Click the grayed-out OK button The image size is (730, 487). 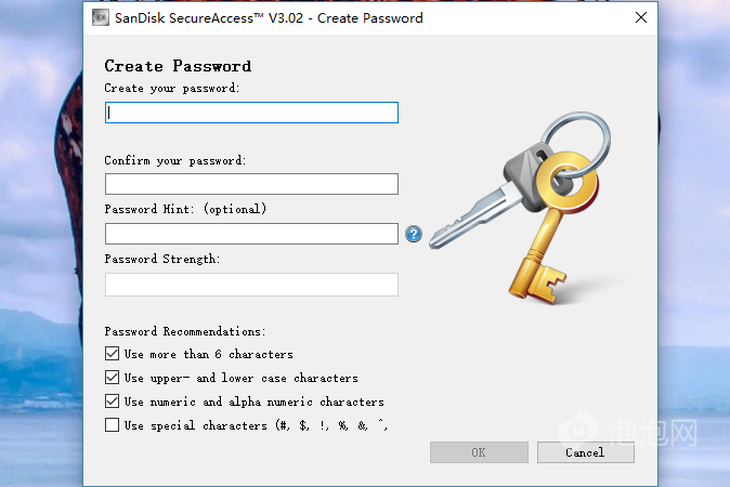[479, 452]
